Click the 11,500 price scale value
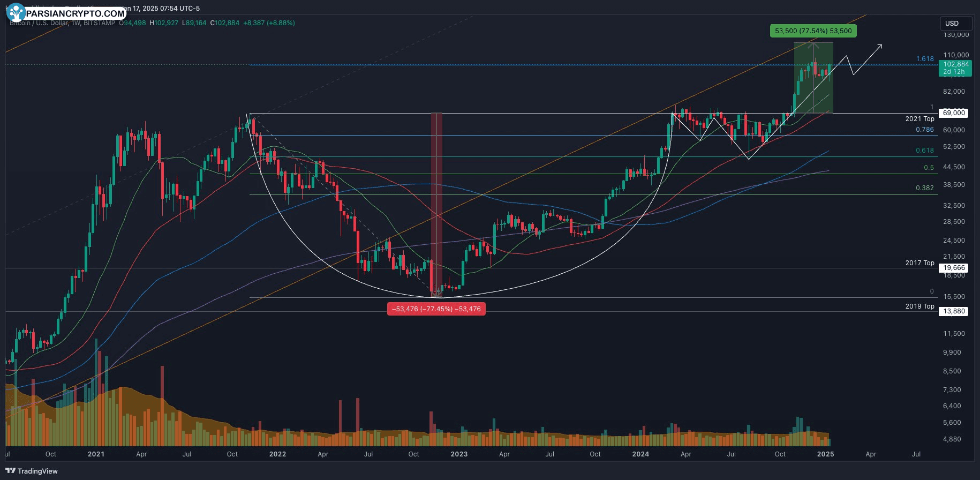The image size is (980, 480). pyautogui.click(x=954, y=334)
